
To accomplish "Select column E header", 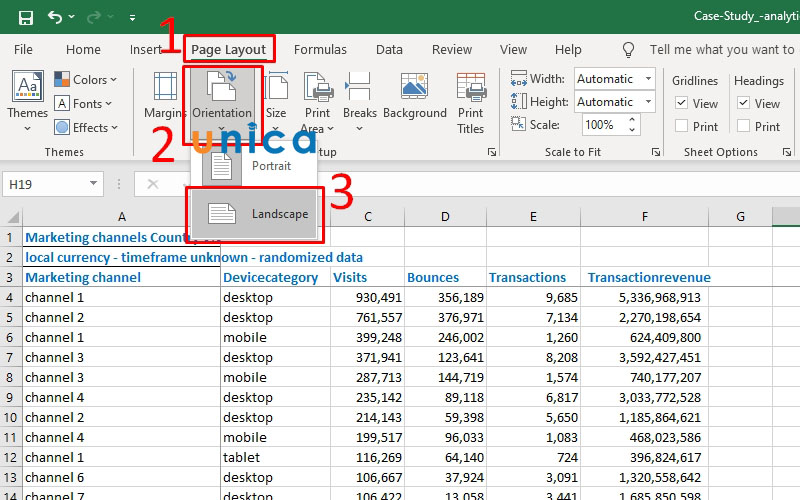I will 533,217.
